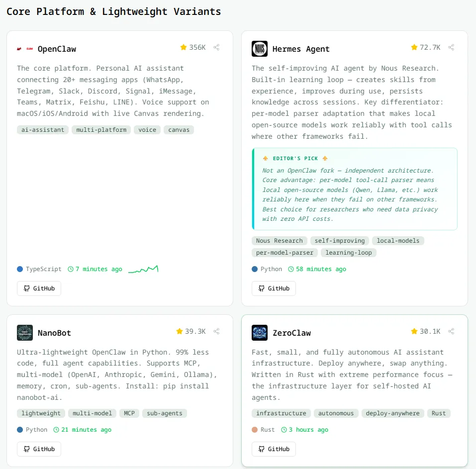
Task: Select the deploy-anywhere tag
Action: click(x=393, y=413)
